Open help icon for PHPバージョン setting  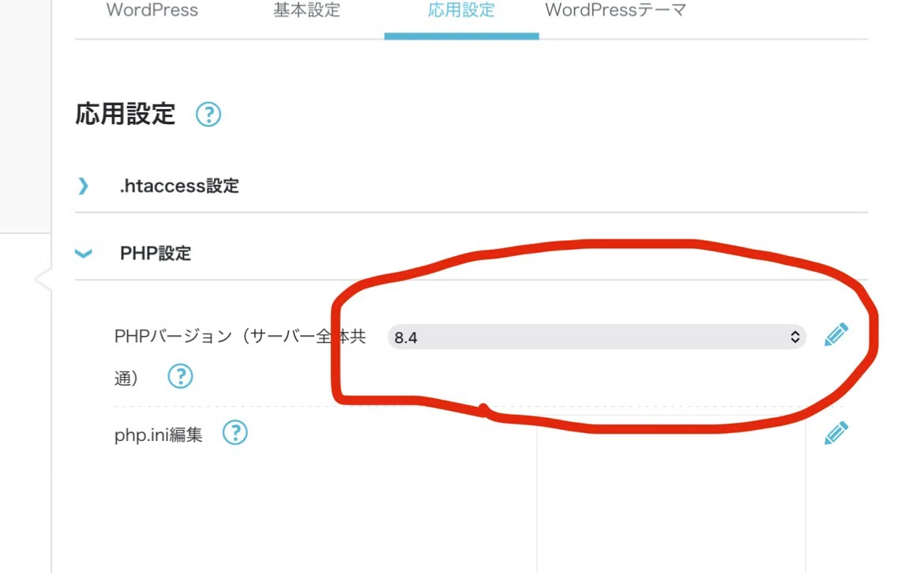tap(180, 375)
